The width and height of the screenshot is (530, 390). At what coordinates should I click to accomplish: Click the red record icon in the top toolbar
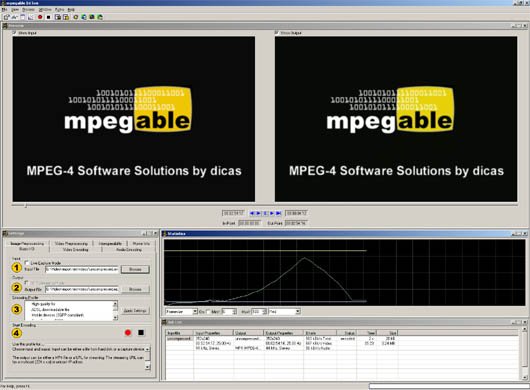pos(40,17)
